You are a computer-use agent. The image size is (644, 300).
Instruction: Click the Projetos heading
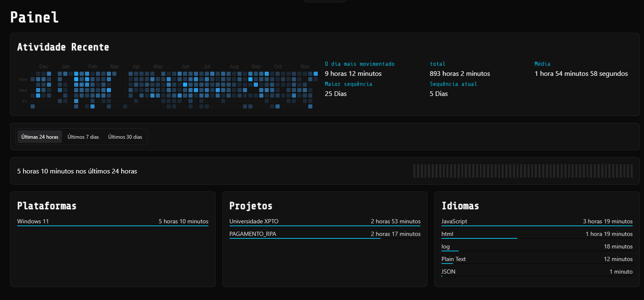point(251,206)
